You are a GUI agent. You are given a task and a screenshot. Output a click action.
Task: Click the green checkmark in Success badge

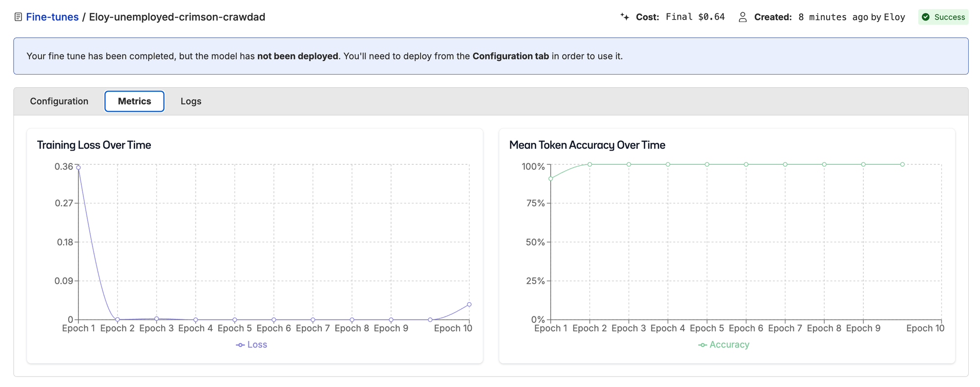pos(926,17)
